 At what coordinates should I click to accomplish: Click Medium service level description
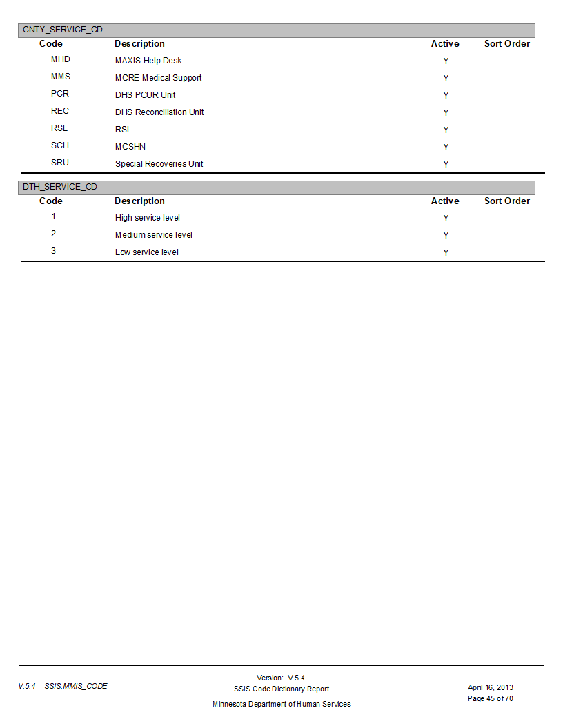click(x=154, y=235)
